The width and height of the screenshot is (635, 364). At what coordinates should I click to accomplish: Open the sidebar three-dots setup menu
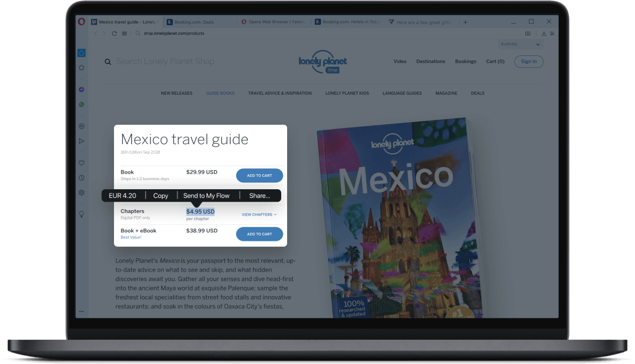pos(81,311)
